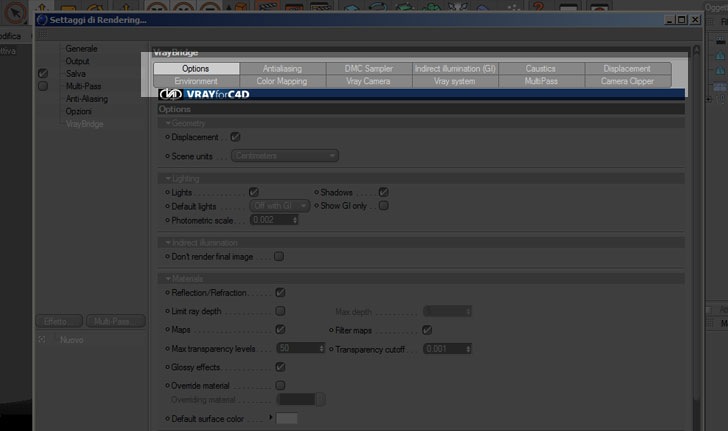
Task: Expand Default surface color triangle
Action: [x=271, y=417]
